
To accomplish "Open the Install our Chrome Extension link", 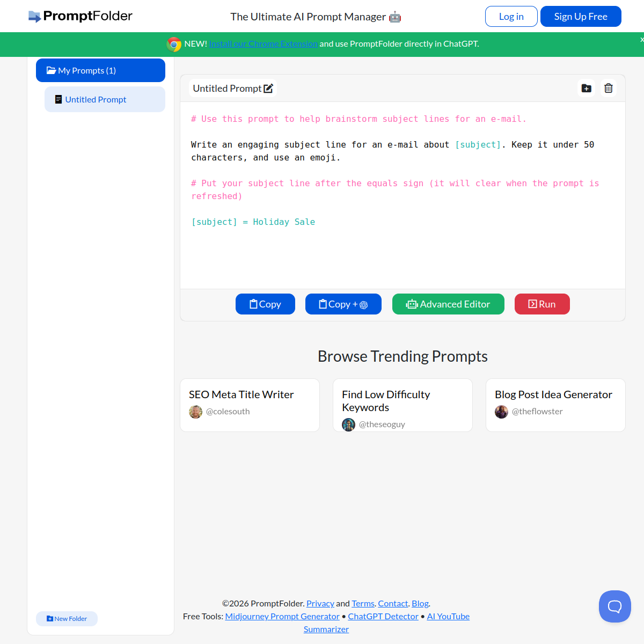I will click(x=263, y=43).
